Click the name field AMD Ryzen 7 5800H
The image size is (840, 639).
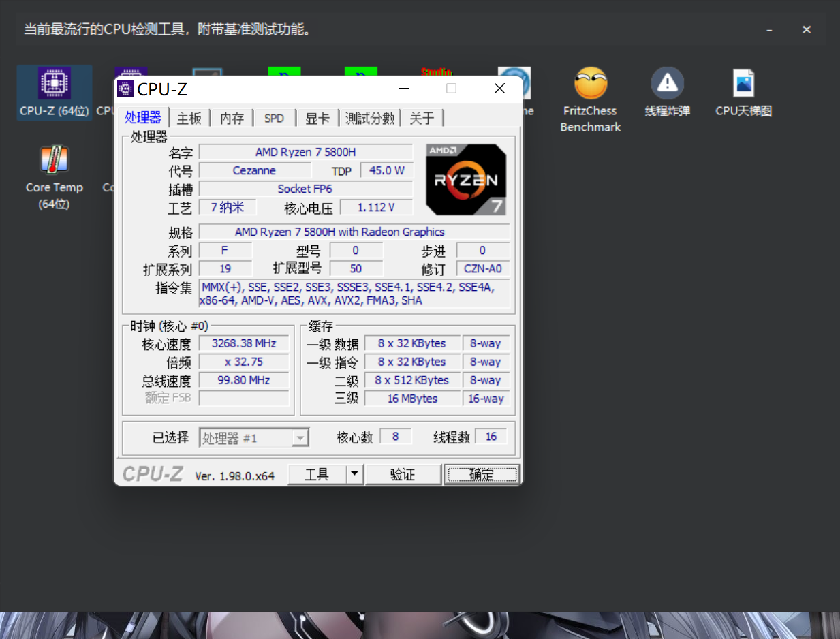point(306,152)
